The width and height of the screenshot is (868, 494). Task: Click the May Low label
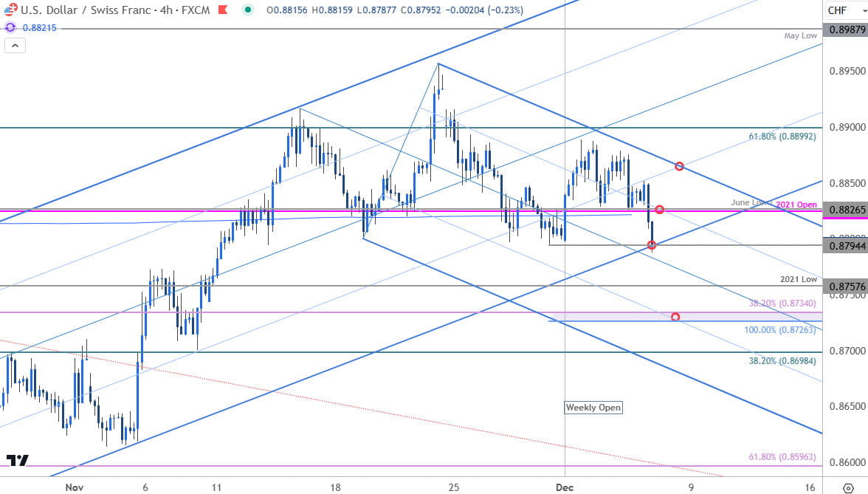[x=800, y=35]
